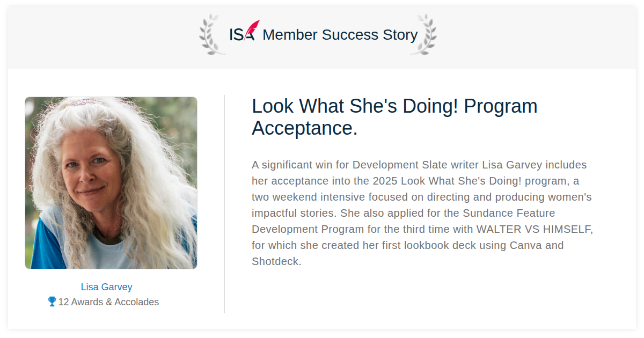Click the gray header banner area
Screen dimensions: 644x338
coord(322,38)
